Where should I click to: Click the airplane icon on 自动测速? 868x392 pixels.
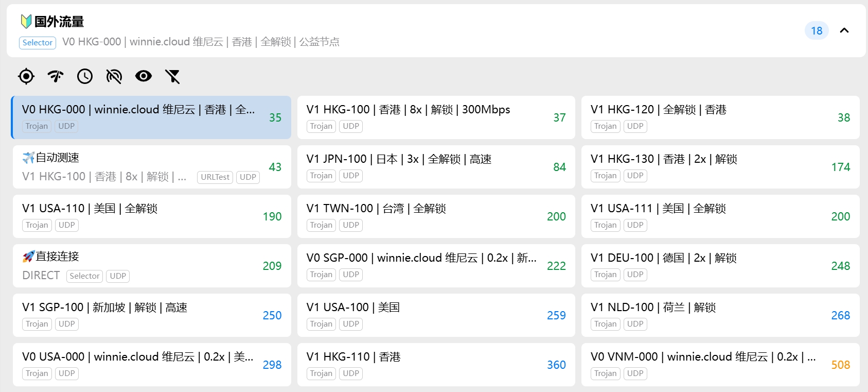[x=28, y=158]
